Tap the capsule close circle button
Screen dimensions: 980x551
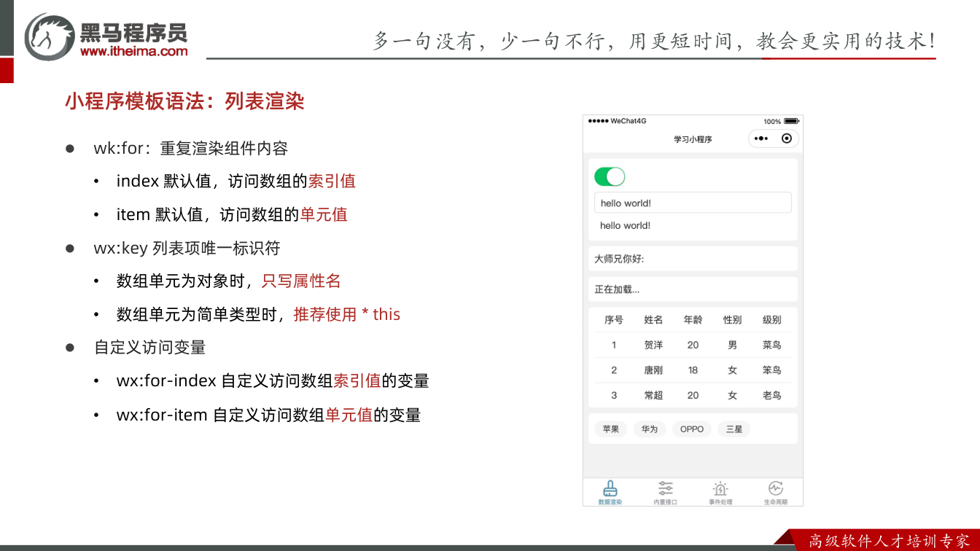coord(787,138)
